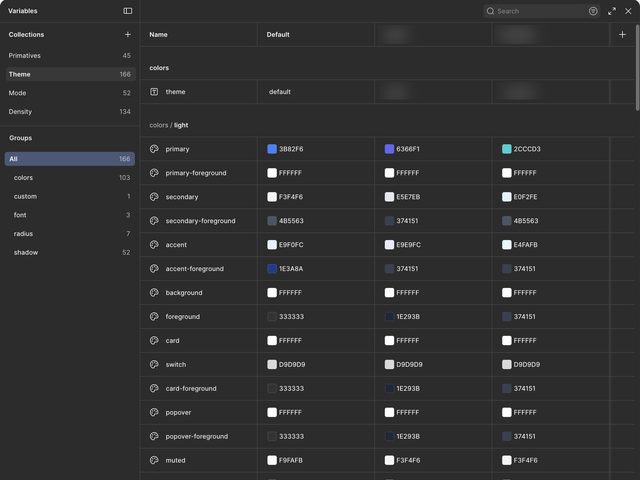Click the palette icon of card row
Screen dimensions: 640x480
154,340
